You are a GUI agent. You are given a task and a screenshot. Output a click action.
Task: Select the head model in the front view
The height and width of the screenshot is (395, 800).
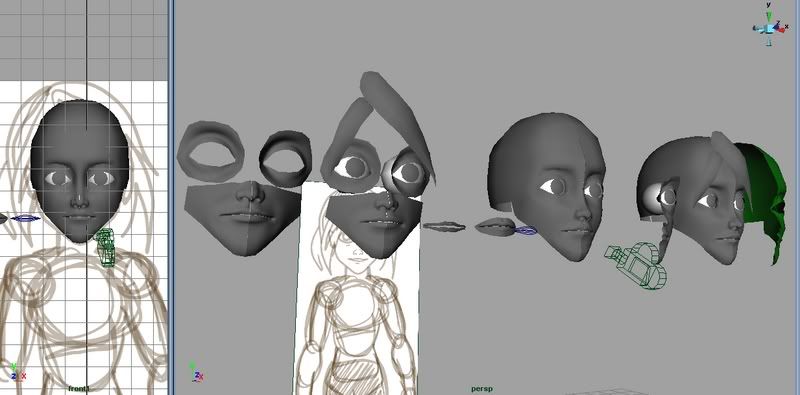click(80, 171)
